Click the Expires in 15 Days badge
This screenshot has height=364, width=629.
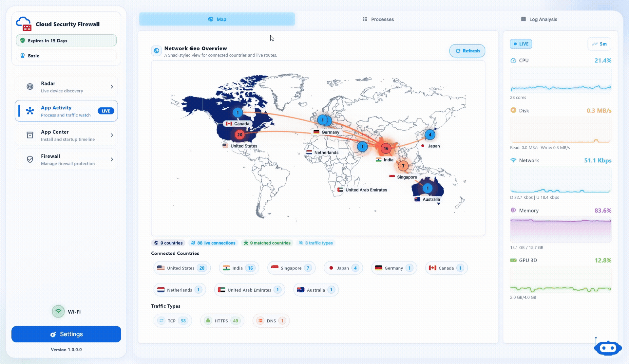click(x=66, y=41)
